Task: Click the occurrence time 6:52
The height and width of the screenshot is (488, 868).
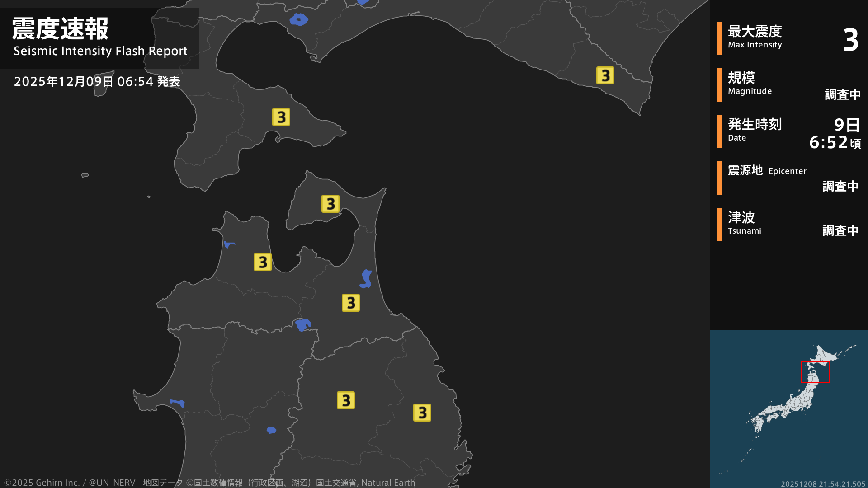Action: pos(828,142)
